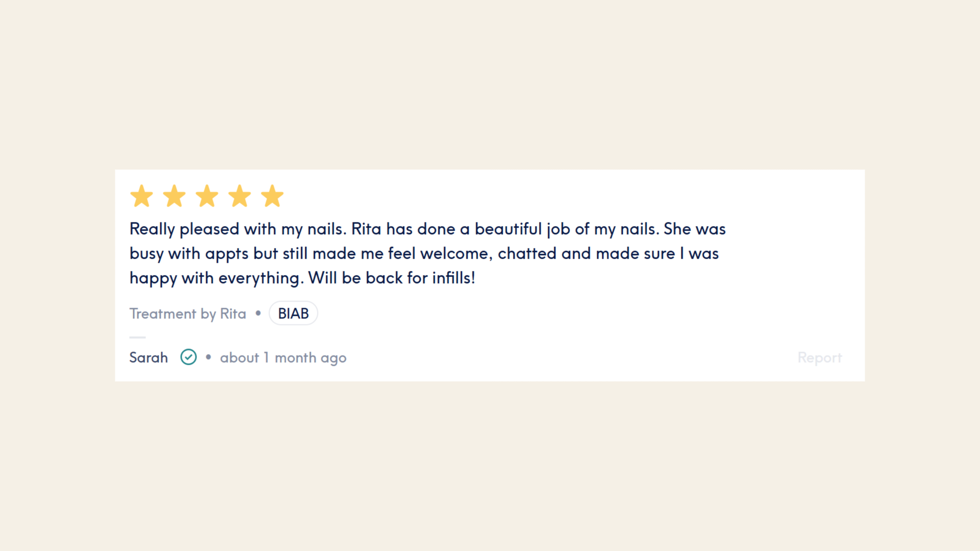Click the bullet dot before the BIAB tag
The image size is (980, 551).
258,313
